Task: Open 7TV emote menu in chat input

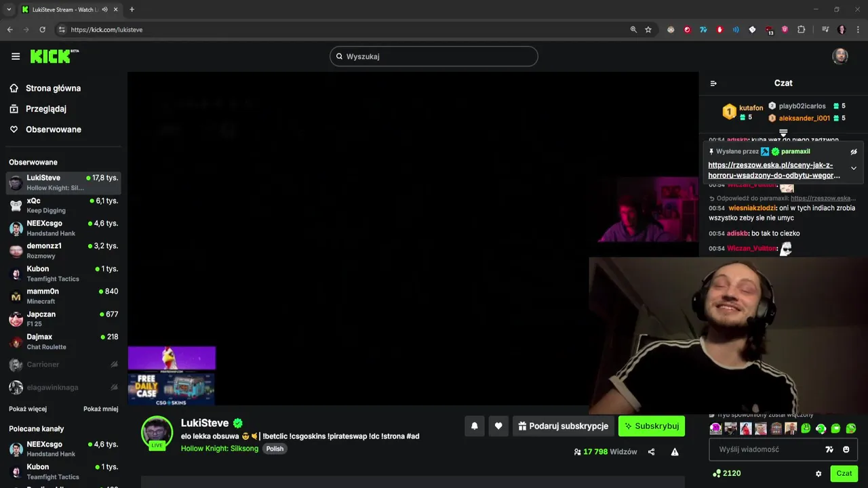Action: (829, 449)
